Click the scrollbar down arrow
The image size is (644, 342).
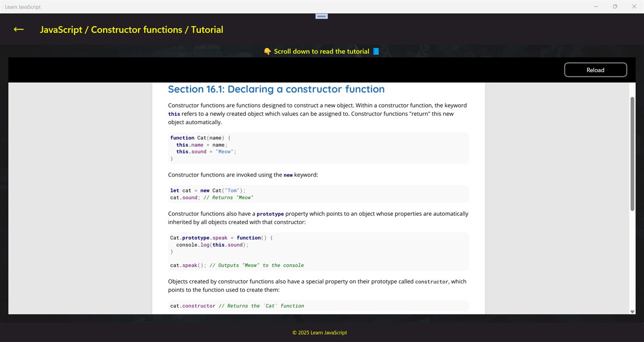click(x=632, y=311)
